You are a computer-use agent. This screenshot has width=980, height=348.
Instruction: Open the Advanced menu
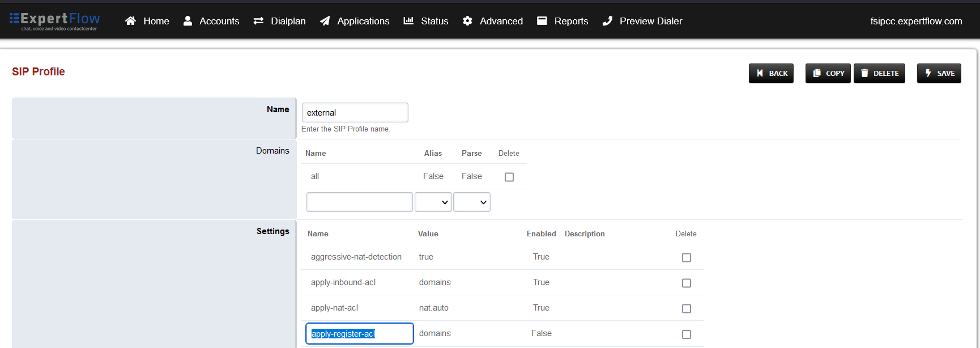[x=501, y=21]
